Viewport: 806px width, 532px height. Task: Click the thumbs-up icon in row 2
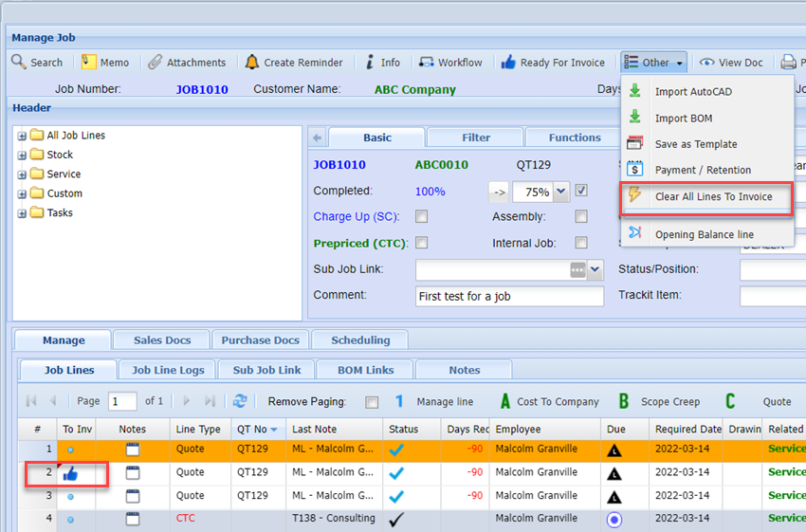click(x=70, y=473)
